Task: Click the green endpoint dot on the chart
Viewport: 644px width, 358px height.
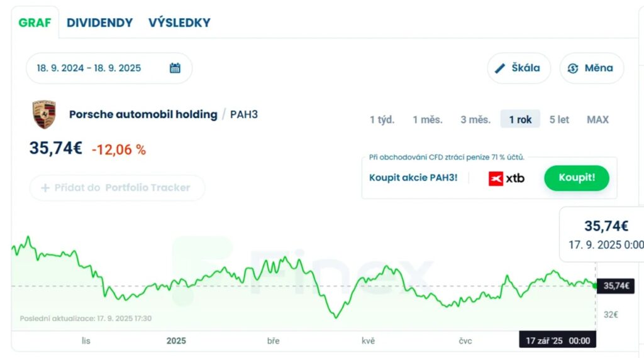Action: tap(595, 286)
